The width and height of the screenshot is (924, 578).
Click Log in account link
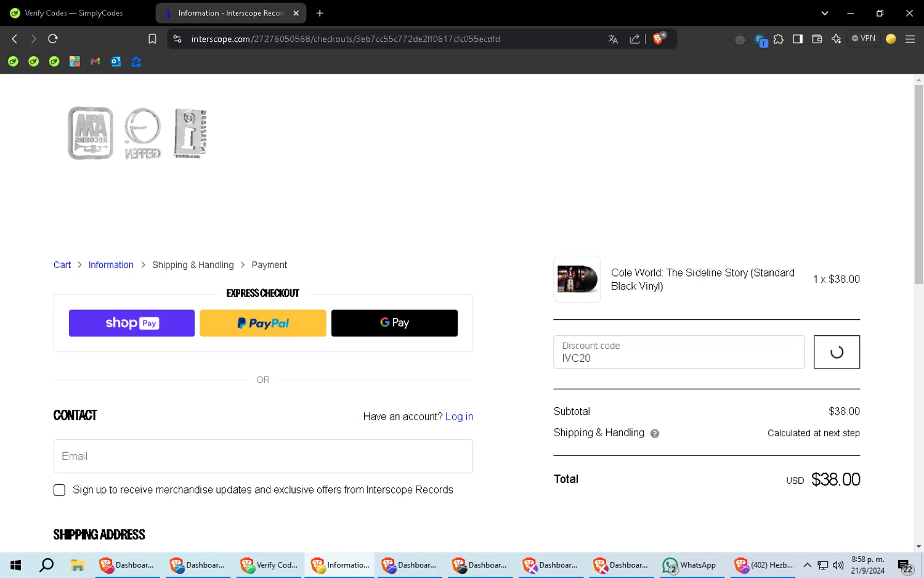coord(459,417)
